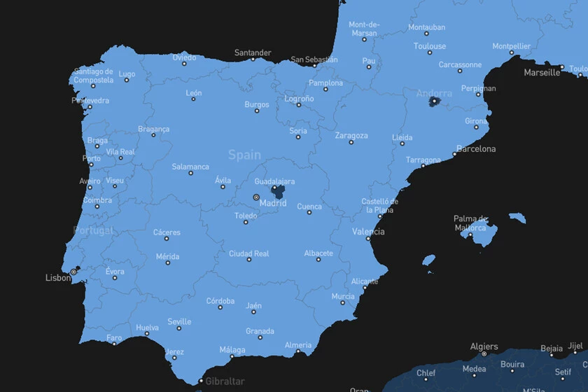The width and height of the screenshot is (588, 392).
Task: Select the Gibraltar marker dot
Action: point(200,381)
